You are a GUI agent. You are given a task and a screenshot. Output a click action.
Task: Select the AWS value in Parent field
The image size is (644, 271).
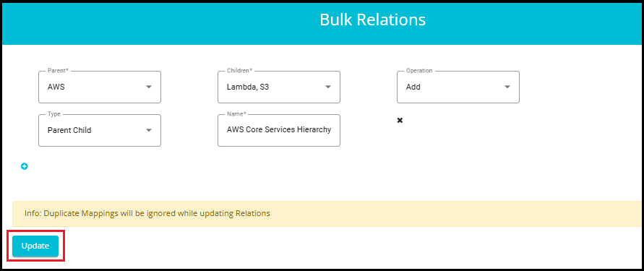56,87
